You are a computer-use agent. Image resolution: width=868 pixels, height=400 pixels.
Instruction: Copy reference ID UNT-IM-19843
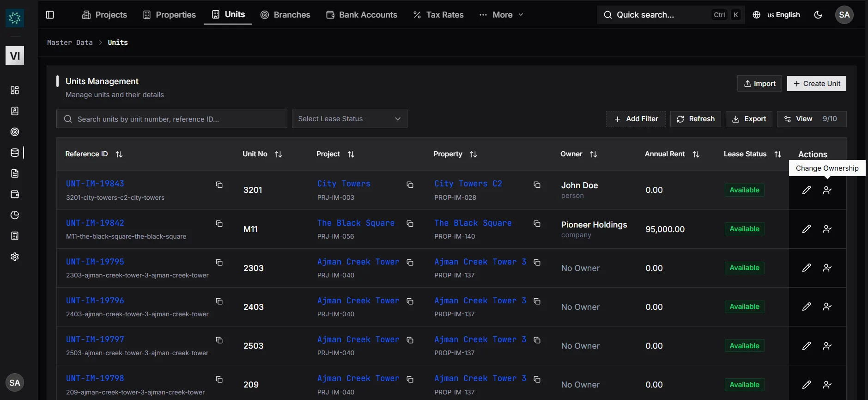(219, 185)
